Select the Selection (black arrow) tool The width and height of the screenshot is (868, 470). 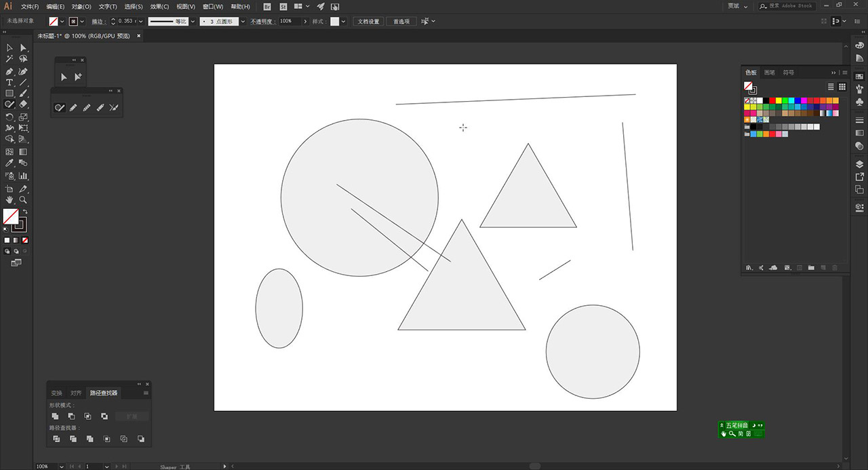[x=9, y=47]
